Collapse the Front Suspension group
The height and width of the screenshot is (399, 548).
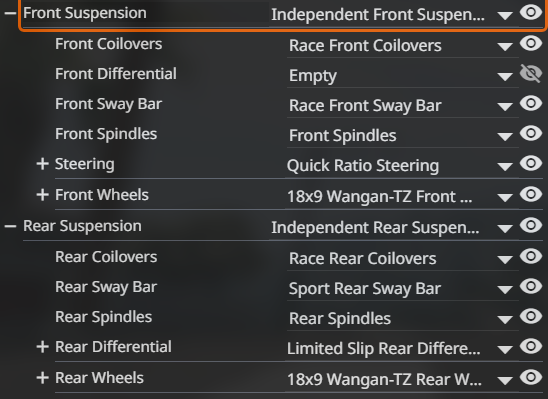point(10,13)
